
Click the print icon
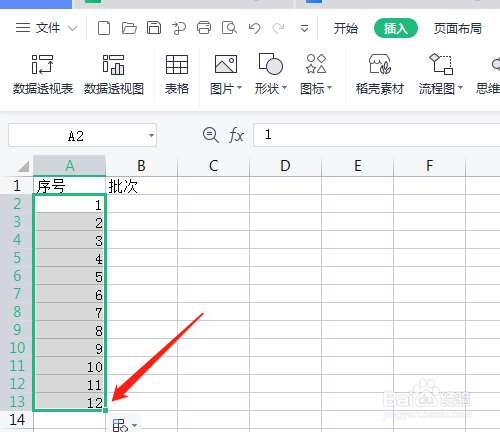pyautogui.click(x=204, y=28)
